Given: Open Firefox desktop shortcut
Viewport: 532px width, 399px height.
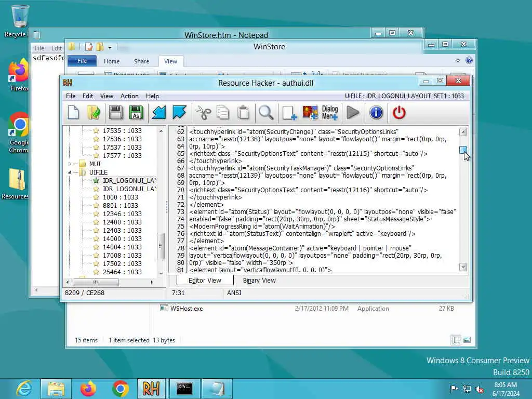Looking at the screenshot, I should 19,75.
